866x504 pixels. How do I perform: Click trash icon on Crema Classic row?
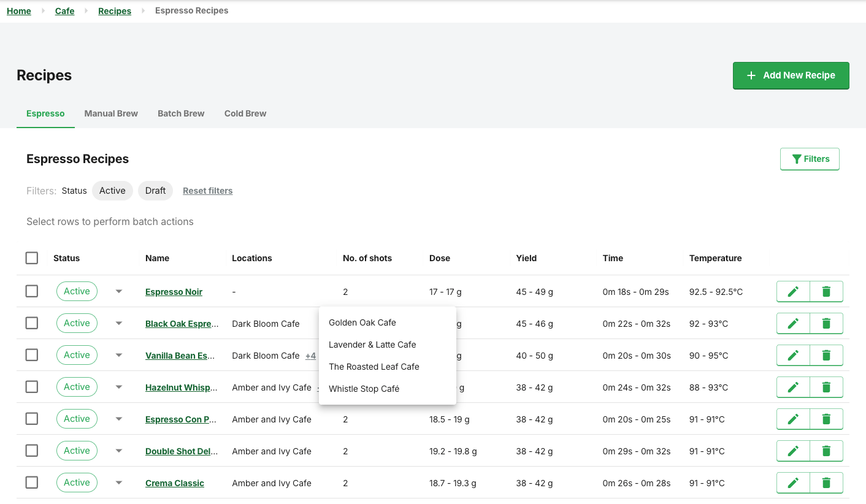826,483
